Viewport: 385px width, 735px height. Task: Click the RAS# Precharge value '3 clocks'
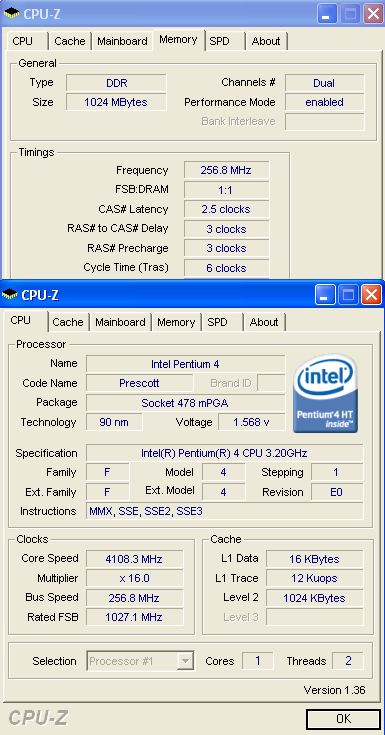[226, 248]
